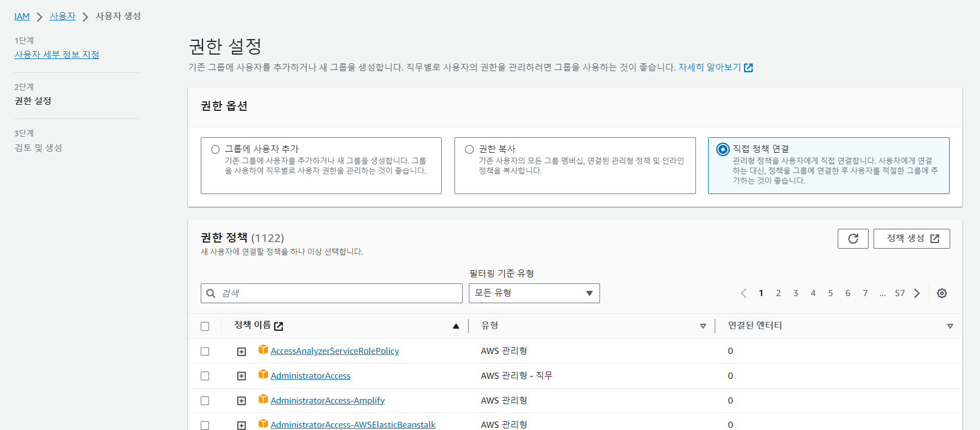Select the 권한 복사 radio option

469,149
